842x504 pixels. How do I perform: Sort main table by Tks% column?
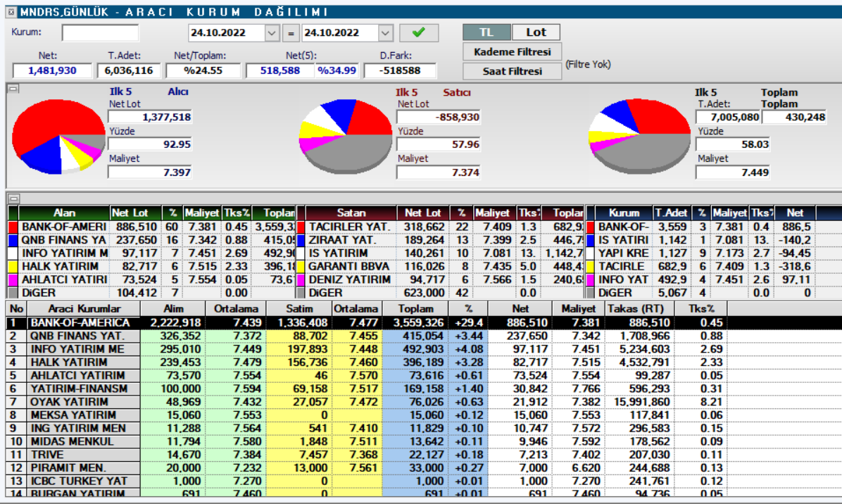(702, 308)
